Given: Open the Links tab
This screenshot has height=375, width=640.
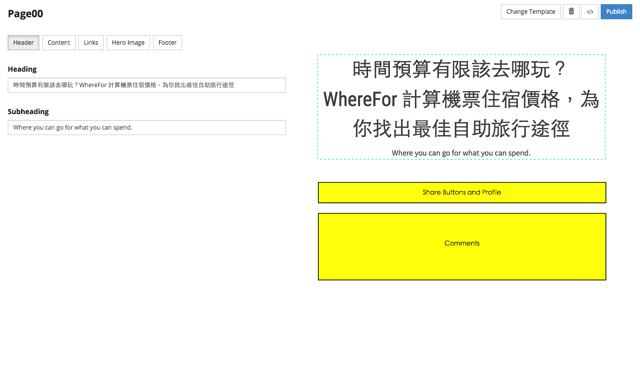Looking at the screenshot, I should (91, 42).
